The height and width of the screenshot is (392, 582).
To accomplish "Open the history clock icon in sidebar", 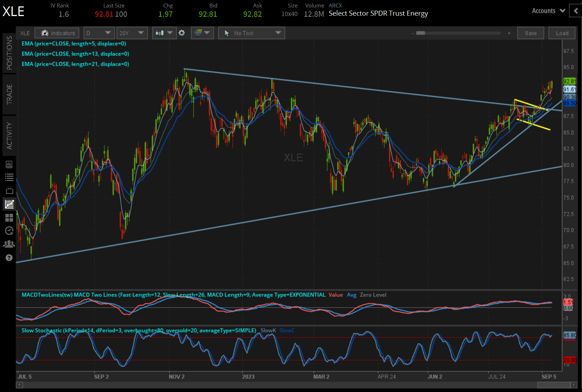I will (9, 231).
